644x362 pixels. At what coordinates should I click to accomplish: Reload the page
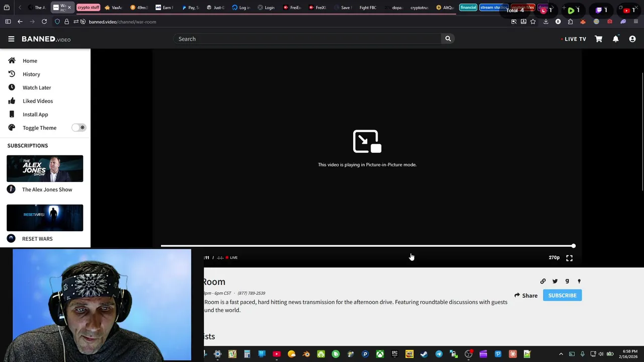coord(44,22)
